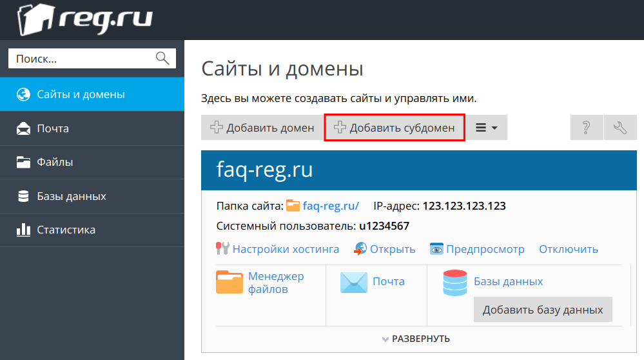Click the Сайты и домены page heading

click(x=282, y=68)
